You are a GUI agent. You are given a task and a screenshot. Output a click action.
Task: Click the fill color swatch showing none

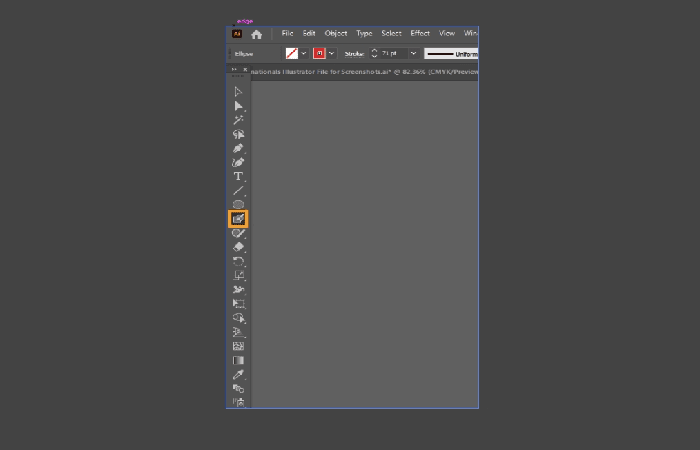[292, 54]
